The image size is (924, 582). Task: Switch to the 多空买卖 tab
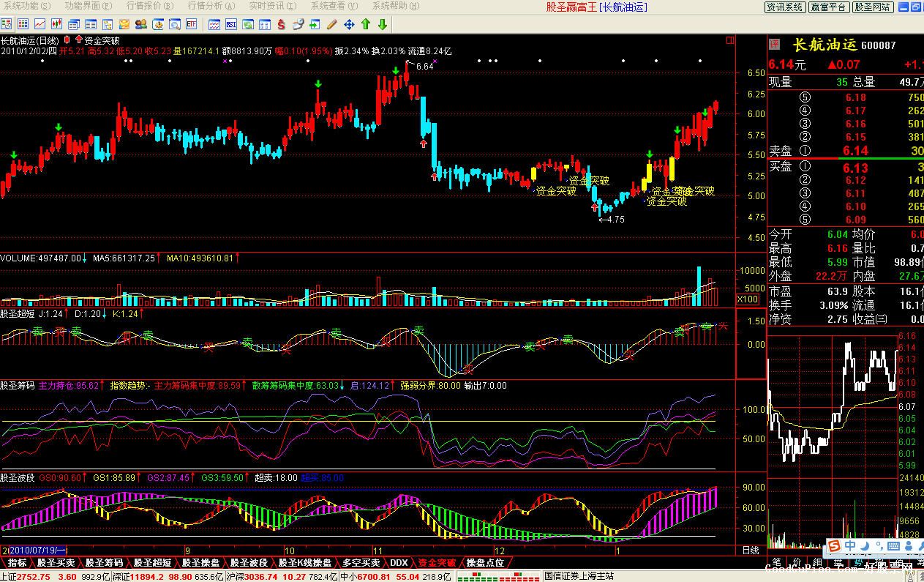361,563
